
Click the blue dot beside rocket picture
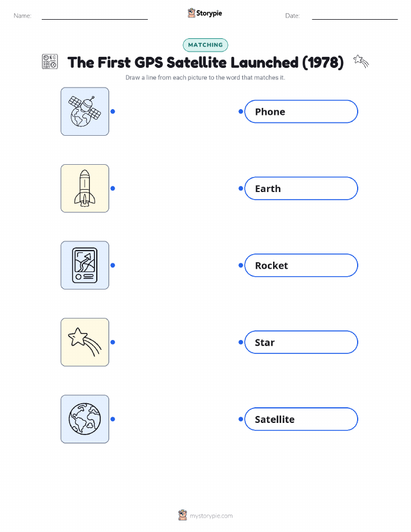[113, 189]
